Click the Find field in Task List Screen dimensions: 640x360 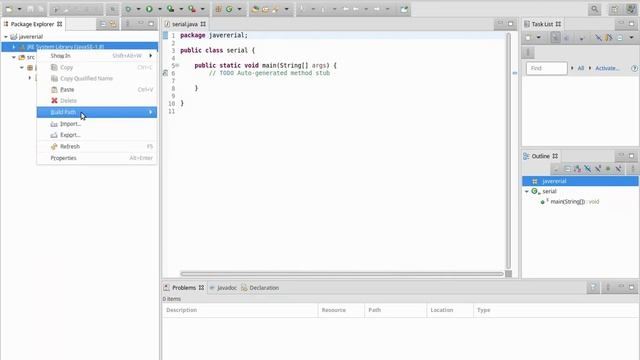(x=547, y=68)
